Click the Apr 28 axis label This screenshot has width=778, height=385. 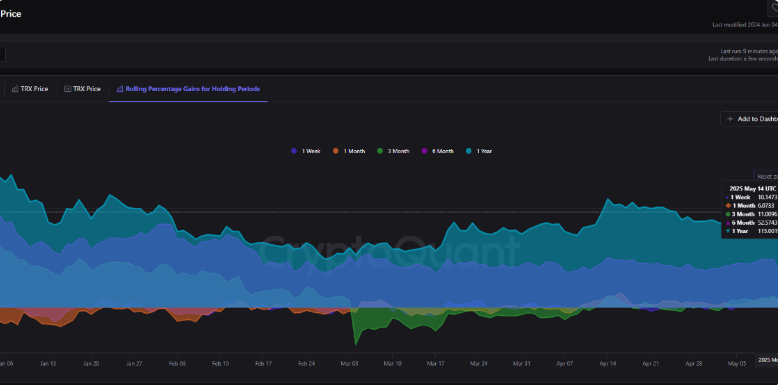click(694, 364)
